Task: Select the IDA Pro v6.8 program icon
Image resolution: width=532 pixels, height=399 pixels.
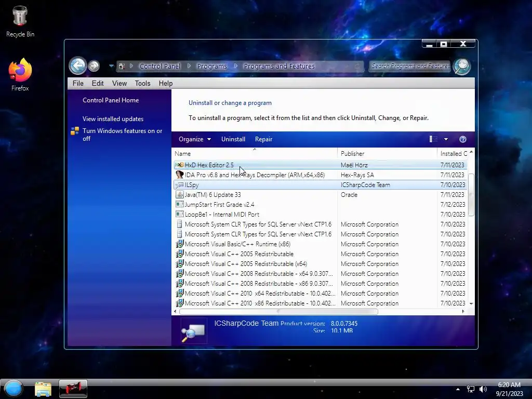Action: [x=179, y=175]
